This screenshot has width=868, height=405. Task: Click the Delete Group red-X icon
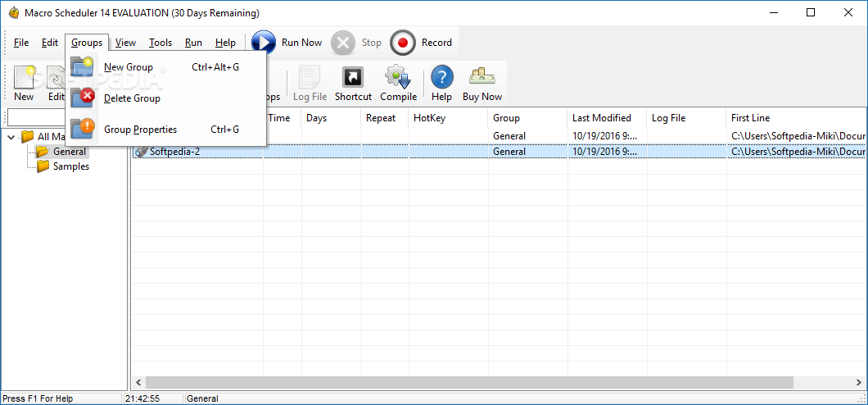click(82, 98)
